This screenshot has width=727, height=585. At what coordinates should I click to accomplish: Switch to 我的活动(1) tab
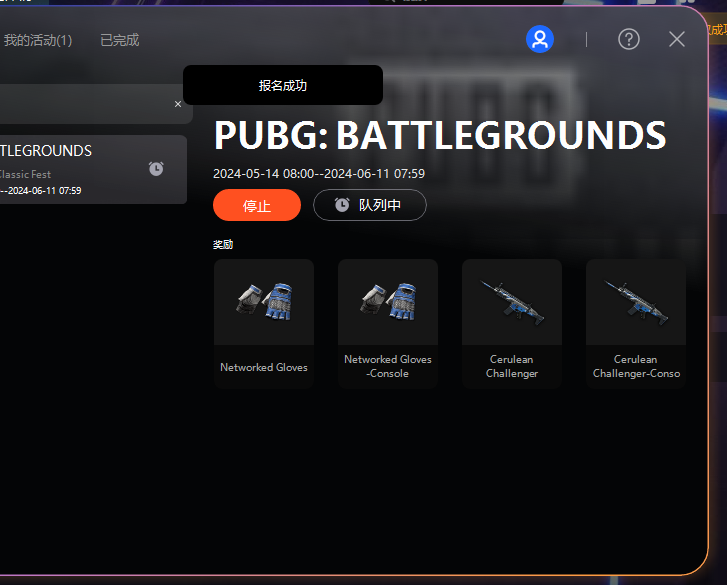(38, 40)
